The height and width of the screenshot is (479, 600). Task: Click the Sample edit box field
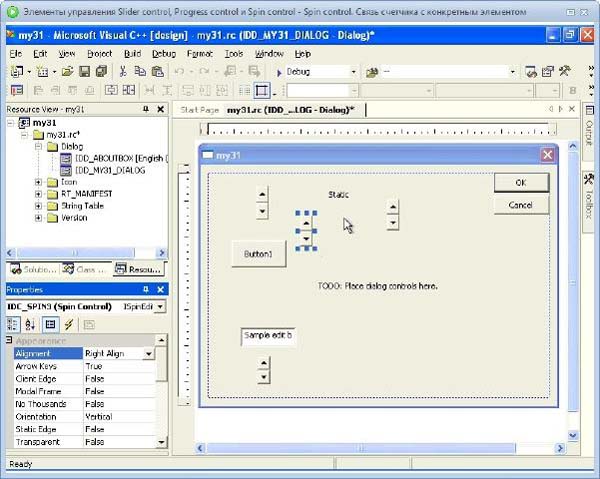tap(269, 337)
